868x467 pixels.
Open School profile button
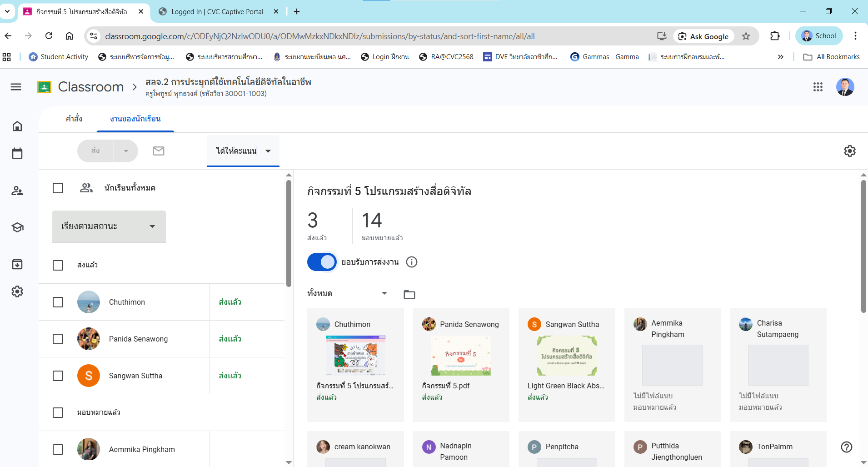[819, 36]
